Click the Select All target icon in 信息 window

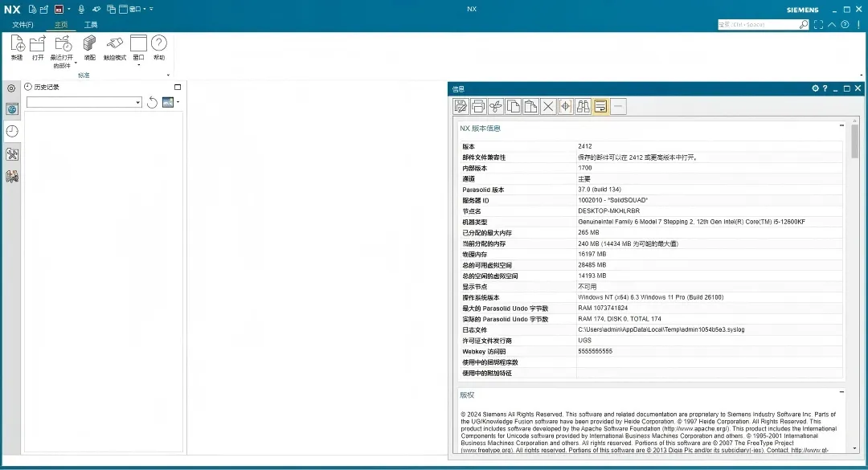click(565, 106)
